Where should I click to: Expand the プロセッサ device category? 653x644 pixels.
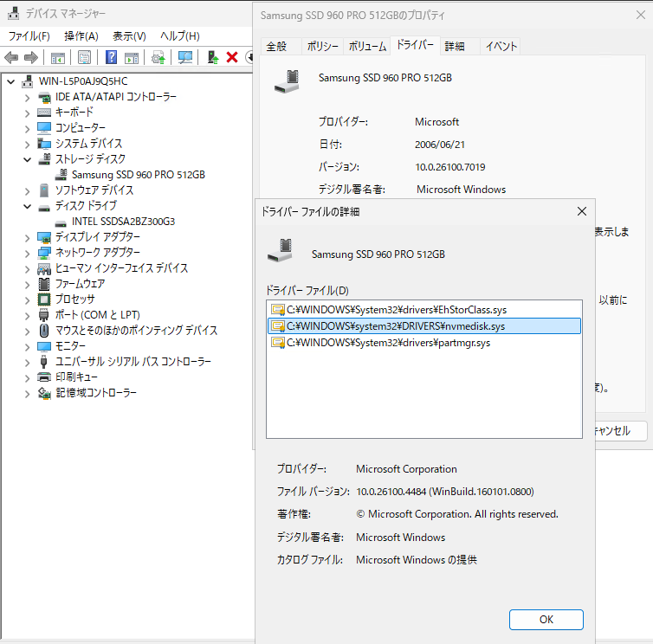tap(29, 299)
